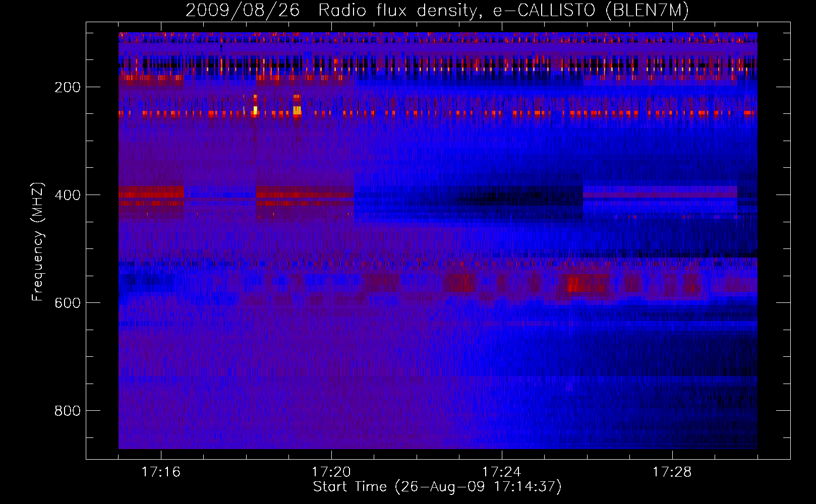Click the 'Start Time (26-Aug-09 17:14:37)' label
Viewport: 816px width, 504px height.
point(437,487)
